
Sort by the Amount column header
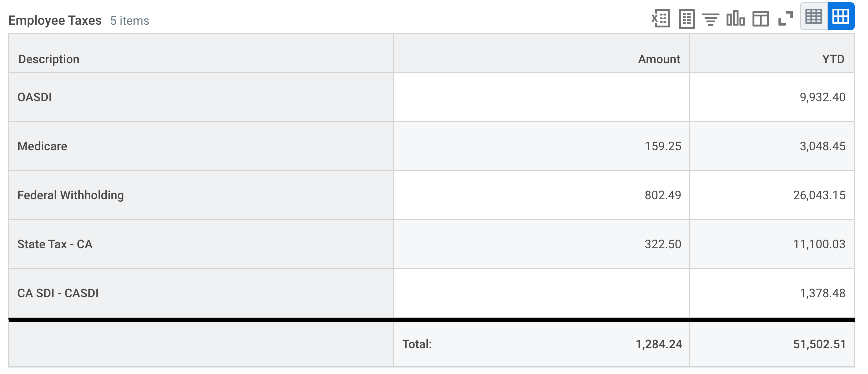pyautogui.click(x=659, y=59)
